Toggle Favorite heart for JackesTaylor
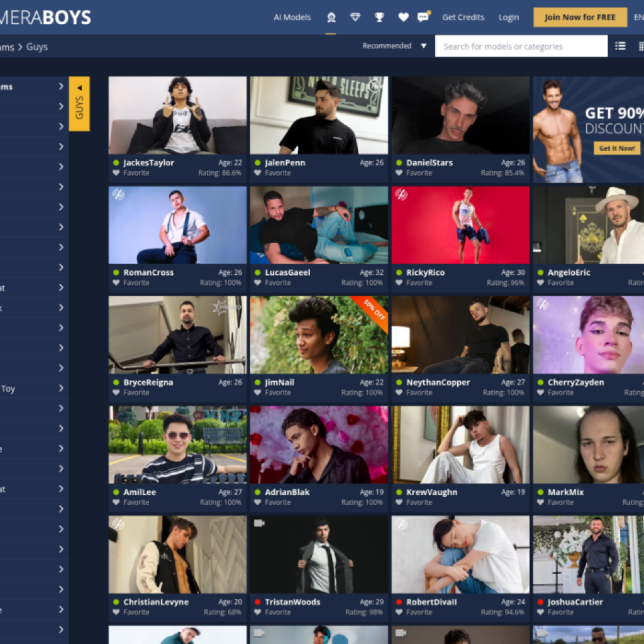This screenshot has height=644, width=644. [116, 173]
